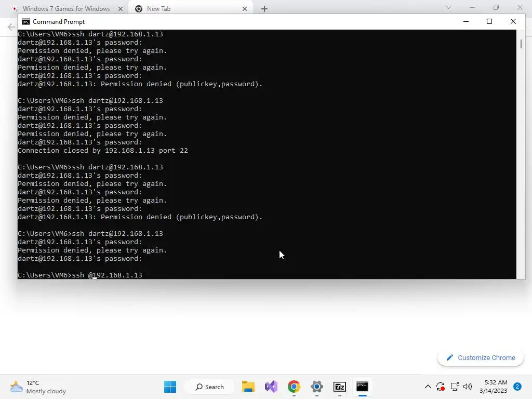Open the Settings gear taskbar icon
Viewport: 532px width, 399px height.
(316, 387)
